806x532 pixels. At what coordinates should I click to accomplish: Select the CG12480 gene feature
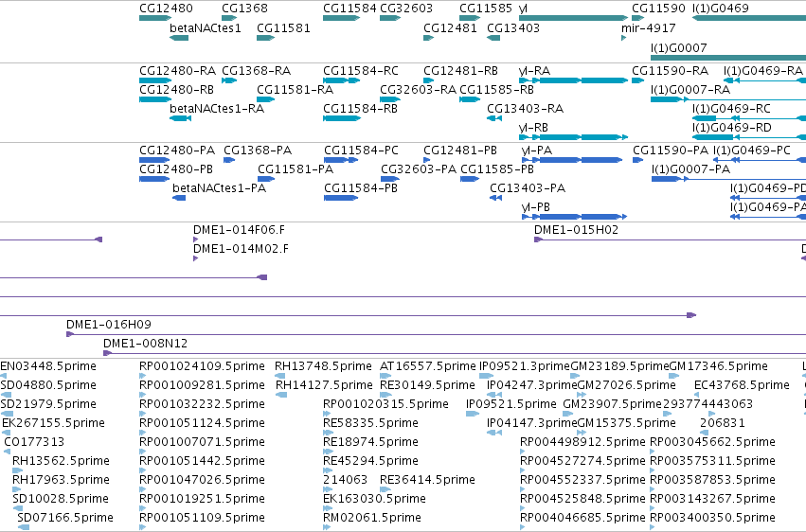point(155,19)
